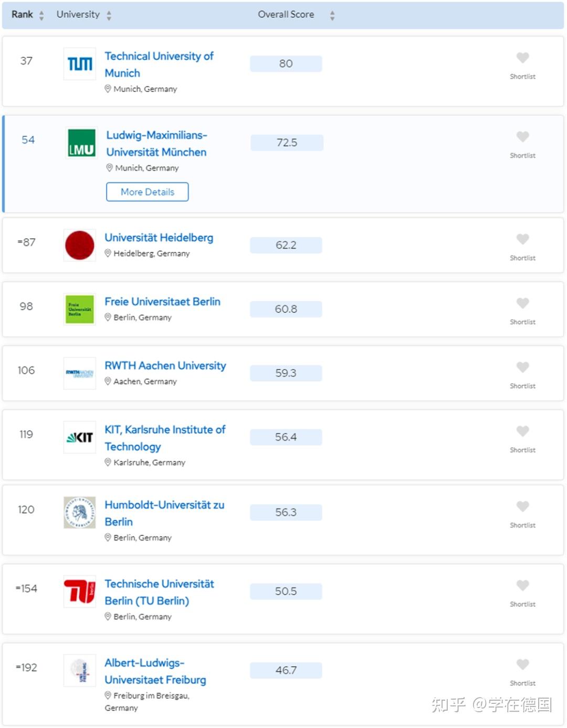Click the LMU green logo icon
Image resolution: width=567 pixels, height=728 pixels.
[82, 143]
